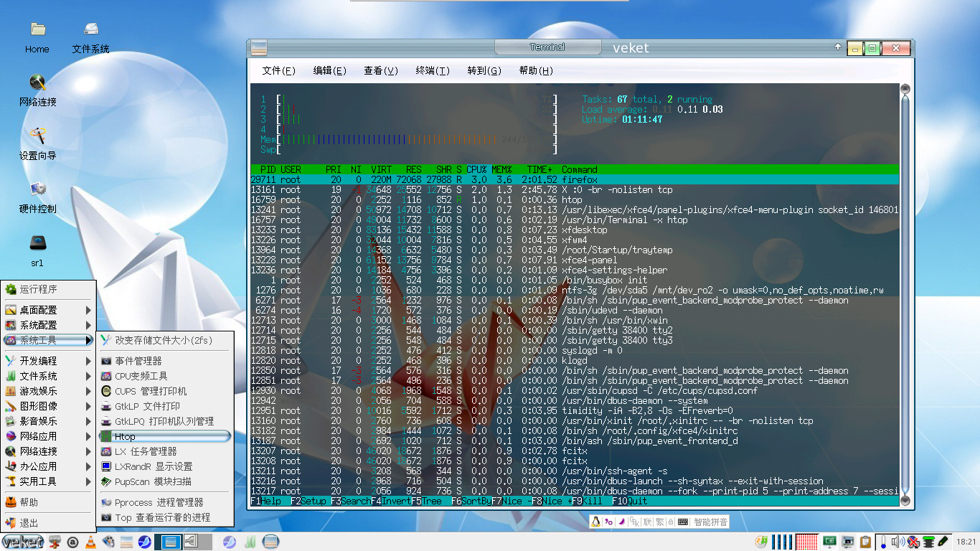Click the globe music tray icon

(x=760, y=542)
